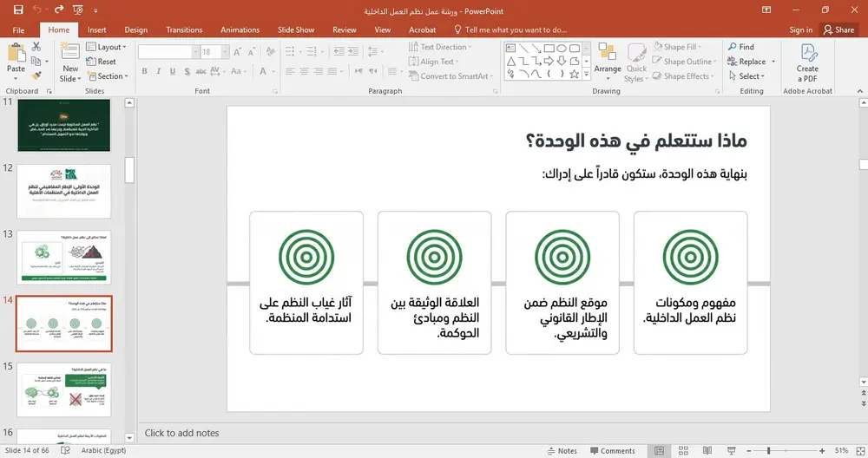Click the Increase Font Size icon
The image size is (868, 458).
238,52
